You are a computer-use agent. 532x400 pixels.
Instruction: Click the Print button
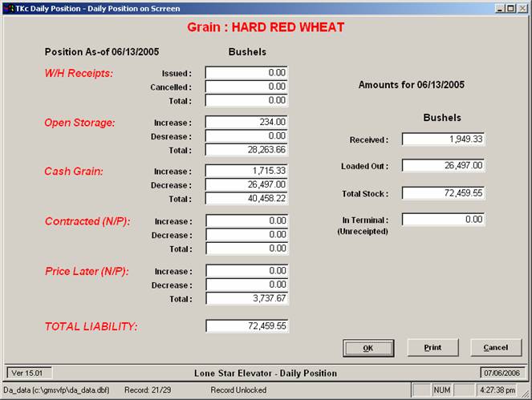click(x=433, y=347)
